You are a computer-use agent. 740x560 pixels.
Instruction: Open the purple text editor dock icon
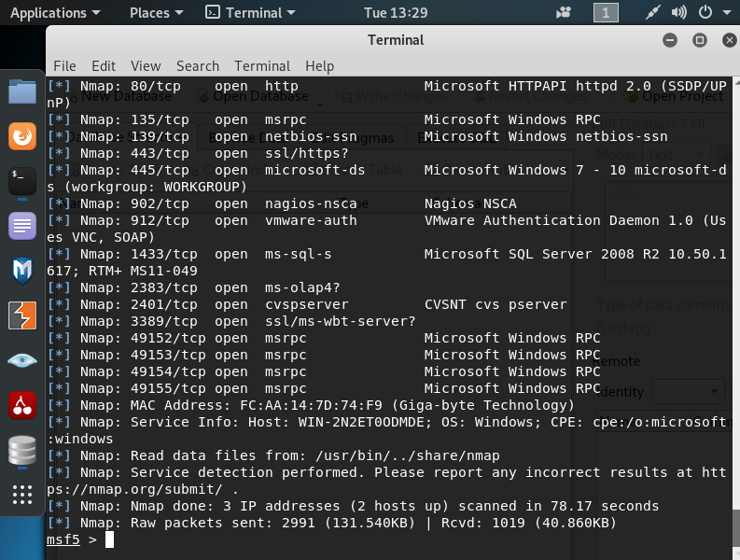coord(22,227)
